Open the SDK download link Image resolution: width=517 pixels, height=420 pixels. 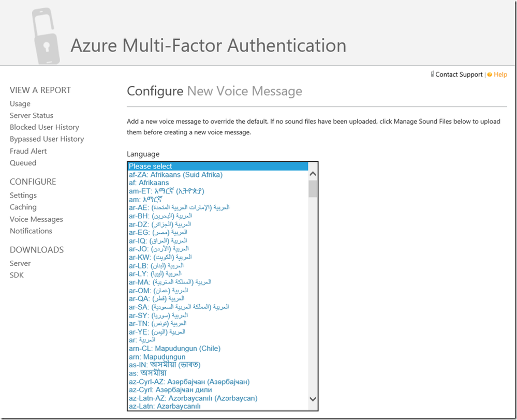click(17, 275)
